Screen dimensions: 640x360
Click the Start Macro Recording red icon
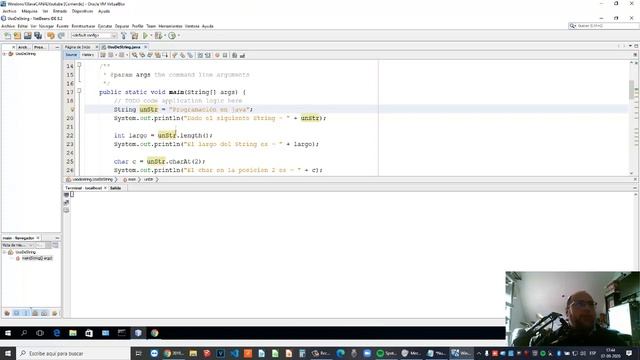coord(217,56)
